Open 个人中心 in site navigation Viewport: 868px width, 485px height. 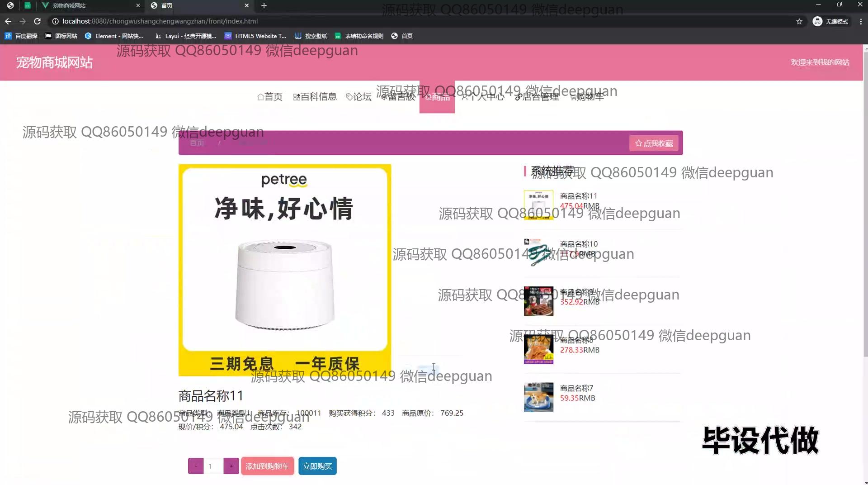[482, 97]
